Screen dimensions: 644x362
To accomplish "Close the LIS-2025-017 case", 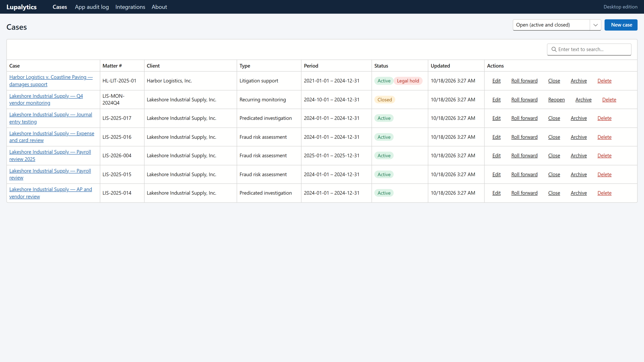I will click(554, 118).
